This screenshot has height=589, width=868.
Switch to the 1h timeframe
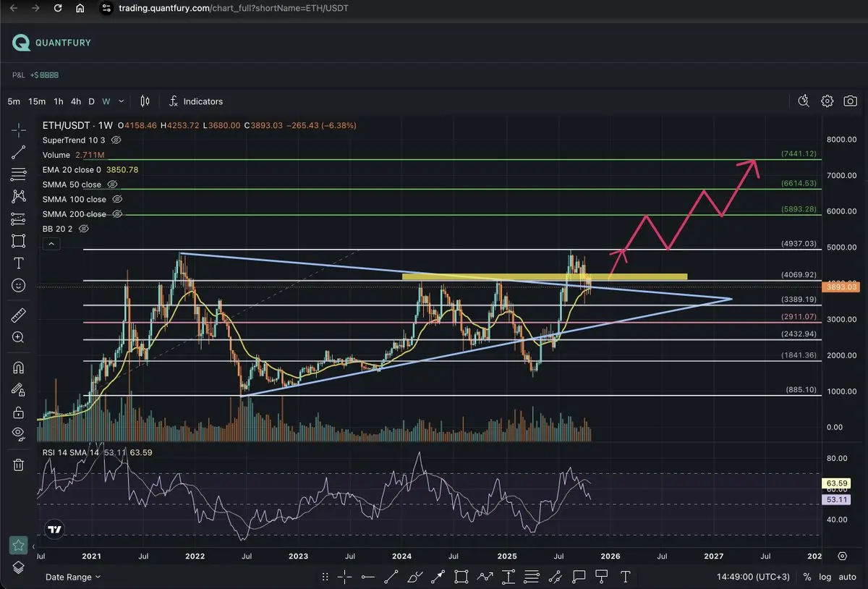(x=59, y=101)
